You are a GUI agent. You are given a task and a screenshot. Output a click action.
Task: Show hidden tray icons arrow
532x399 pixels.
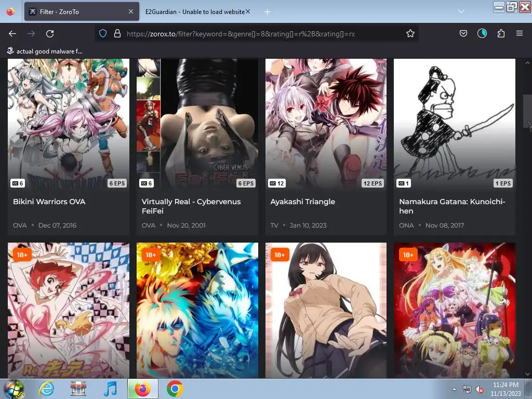(x=454, y=389)
